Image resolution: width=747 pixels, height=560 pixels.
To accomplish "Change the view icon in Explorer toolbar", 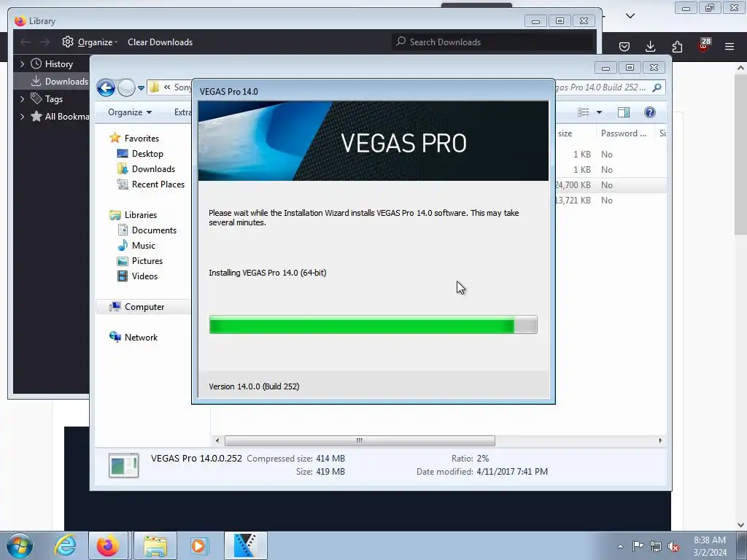I will (584, 112).
